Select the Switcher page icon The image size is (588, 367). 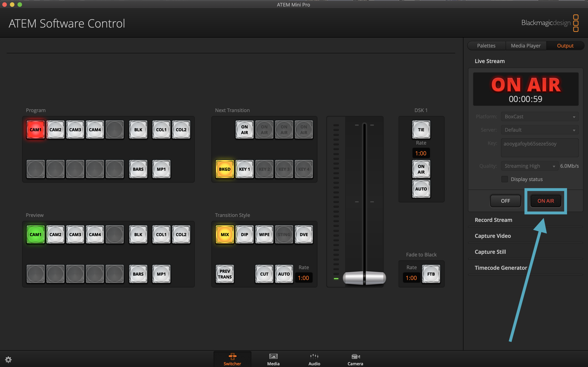(x=232, y=359)
